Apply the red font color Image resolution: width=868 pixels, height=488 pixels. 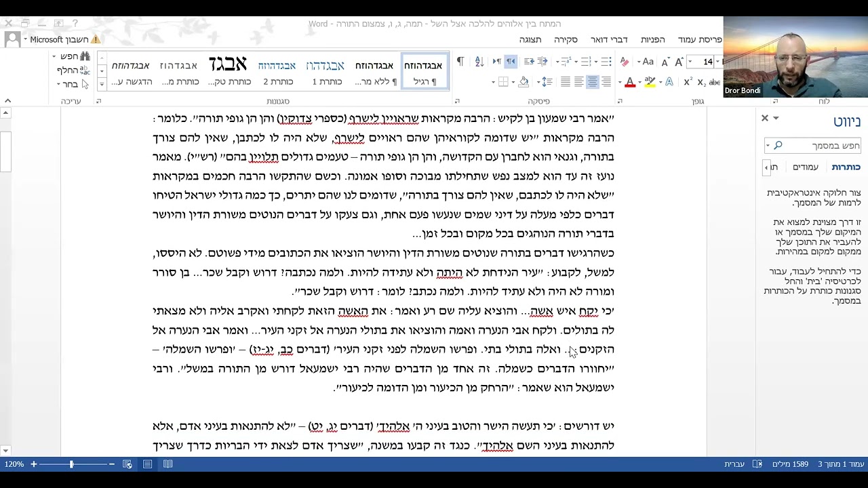click(630, 82)
